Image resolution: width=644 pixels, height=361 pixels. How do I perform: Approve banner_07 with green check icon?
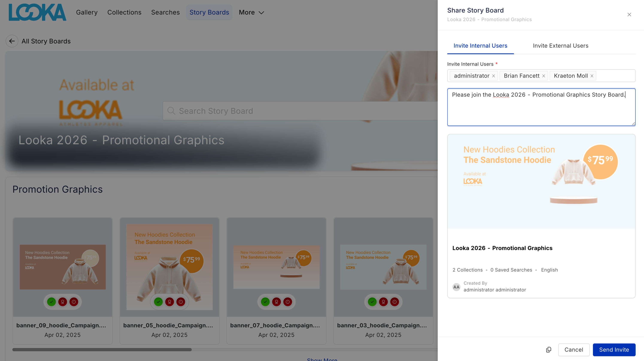coord(265,302)
